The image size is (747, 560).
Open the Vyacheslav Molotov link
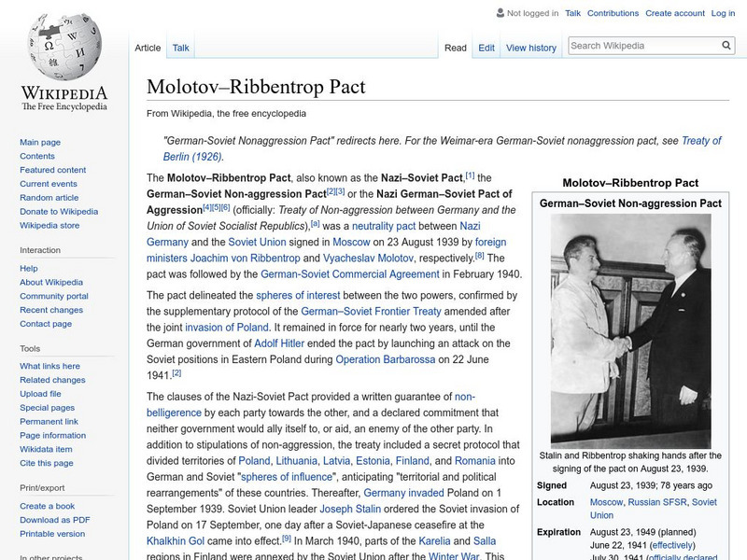[368, 259]
